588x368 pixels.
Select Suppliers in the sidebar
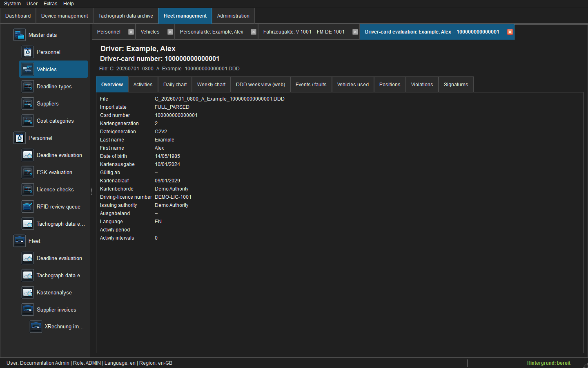coord(48,104)
